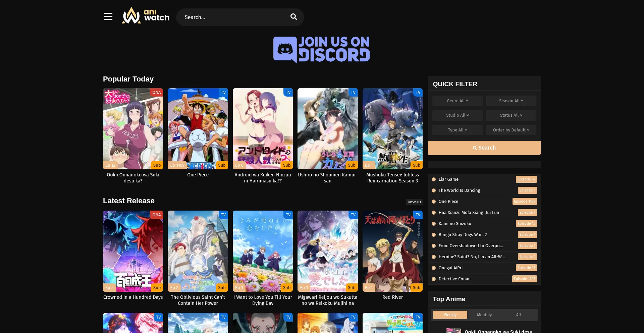The height and width of the screenshot is (333, 644).
Task: Open Liar Game in the recent episodes list
Action: click(x=448, y=179)
